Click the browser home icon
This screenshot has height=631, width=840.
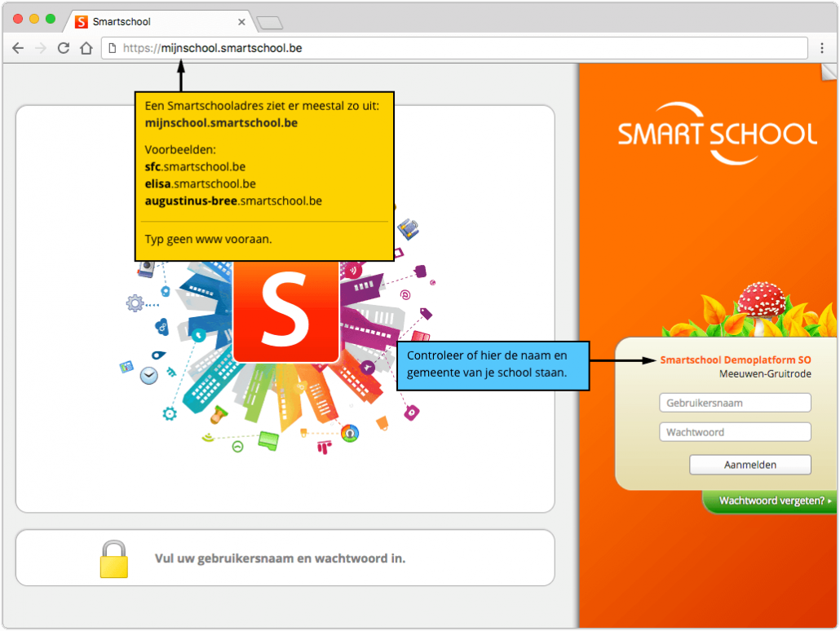(x=86, y=48)
